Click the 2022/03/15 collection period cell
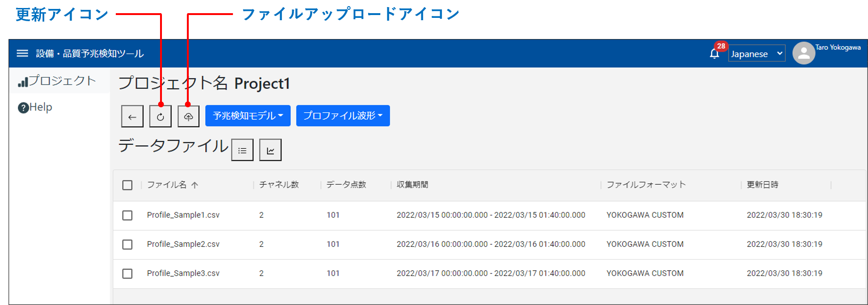This screenshot has width=868, height=305. (x=491, y=215)
